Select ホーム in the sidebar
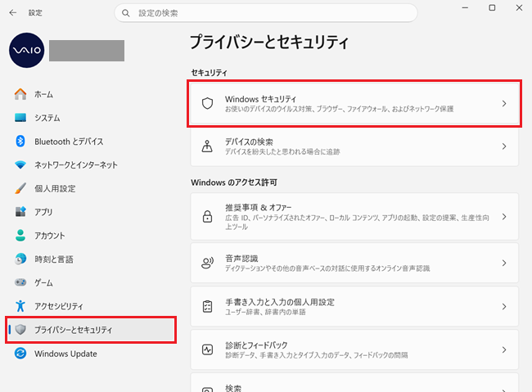 click(91, 94)
